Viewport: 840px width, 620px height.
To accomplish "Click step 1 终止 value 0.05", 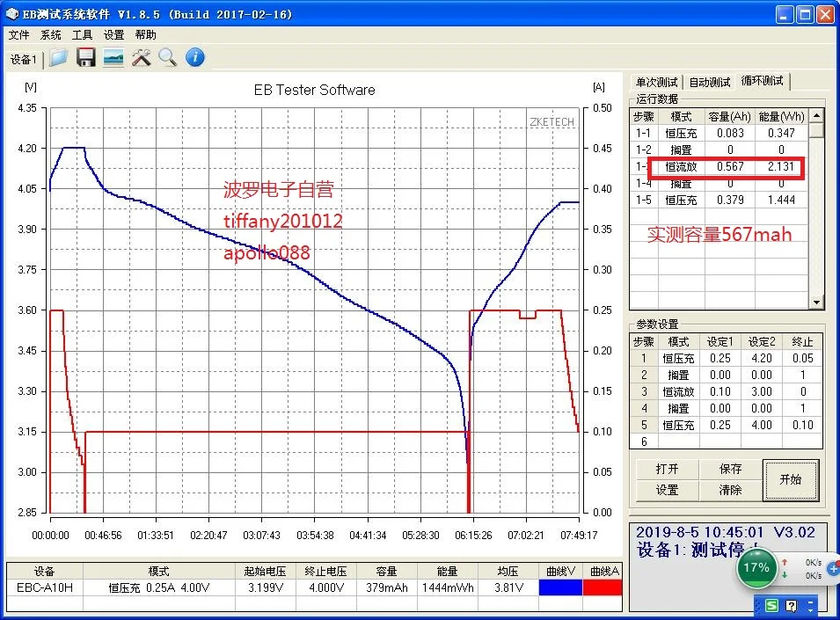I will 802,358.
